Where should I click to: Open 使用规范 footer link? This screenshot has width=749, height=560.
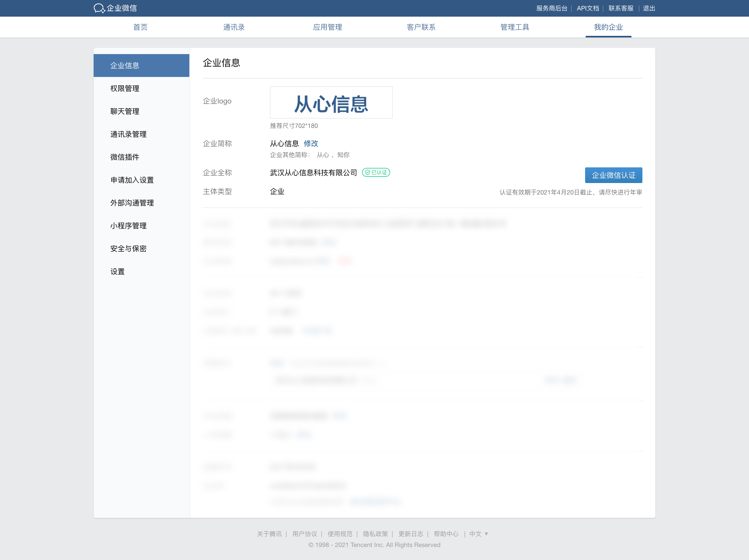[340, 534]
